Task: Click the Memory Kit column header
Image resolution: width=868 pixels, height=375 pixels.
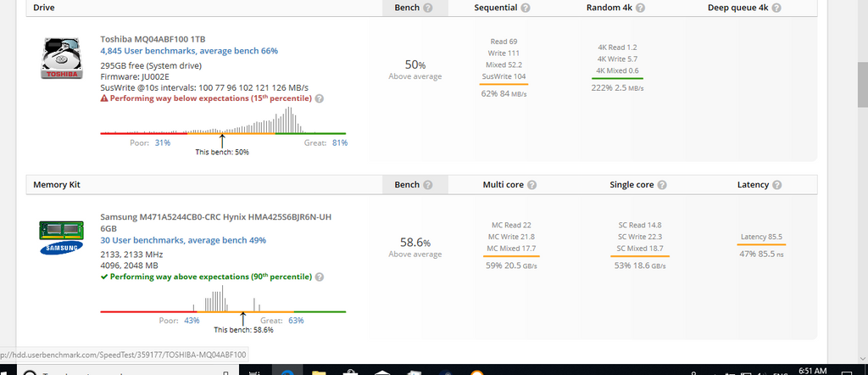Action: (x=57, y=185)
